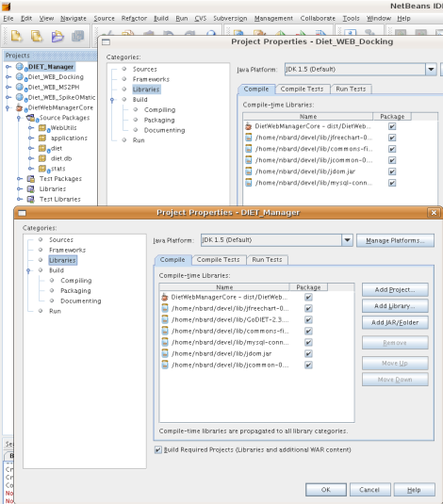The width and height of the screenshot is (443, 504).
Task: Click the WebUtils package icon
Action: 42,128
